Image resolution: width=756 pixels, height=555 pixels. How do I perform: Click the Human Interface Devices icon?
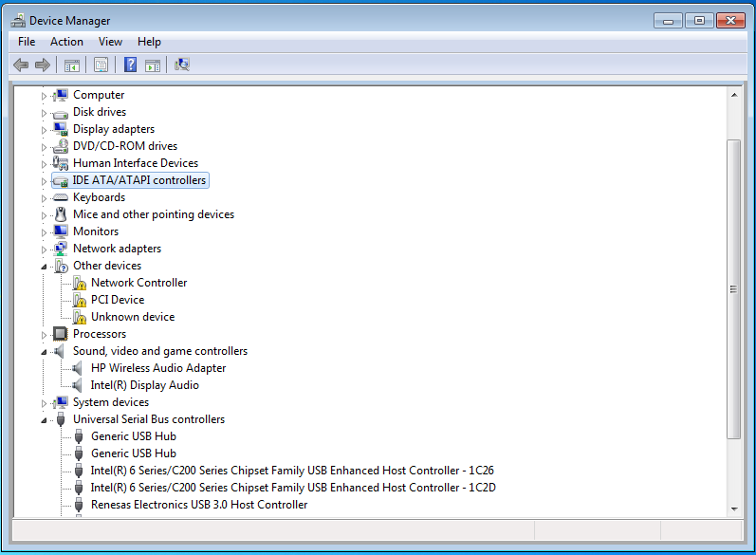pyautogui.click(x=61, y=163)
